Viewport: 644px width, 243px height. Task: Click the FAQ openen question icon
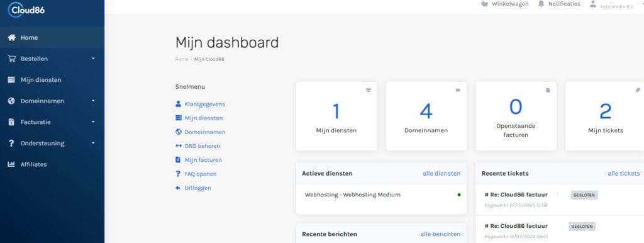(x=178, y=174)
